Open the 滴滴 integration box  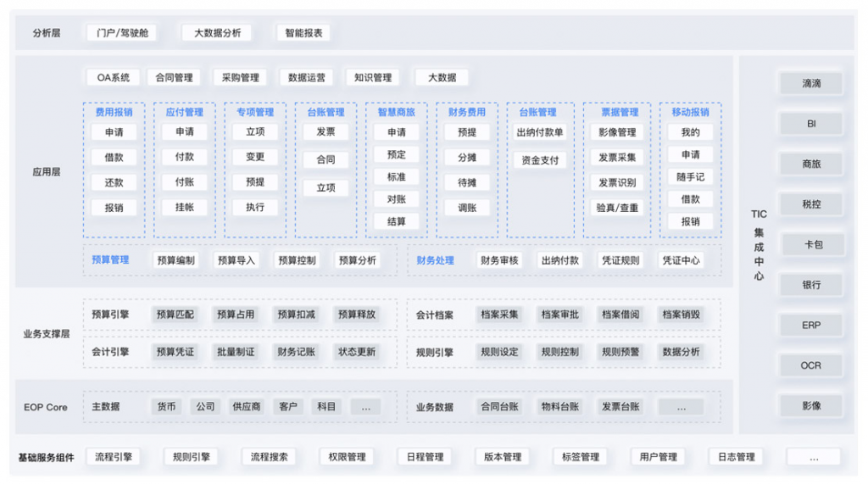pyautogui.click(x=811, y=83)
